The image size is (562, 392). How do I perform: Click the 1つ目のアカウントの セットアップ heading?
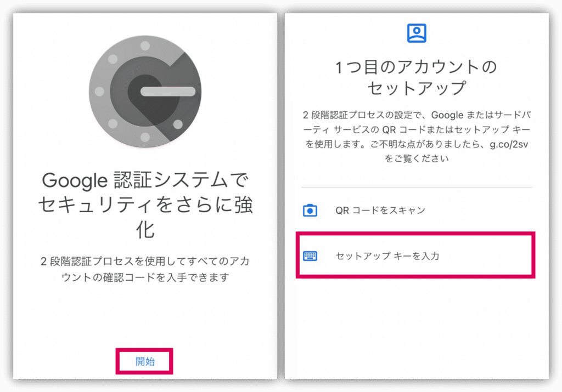(x=417, y=78)
